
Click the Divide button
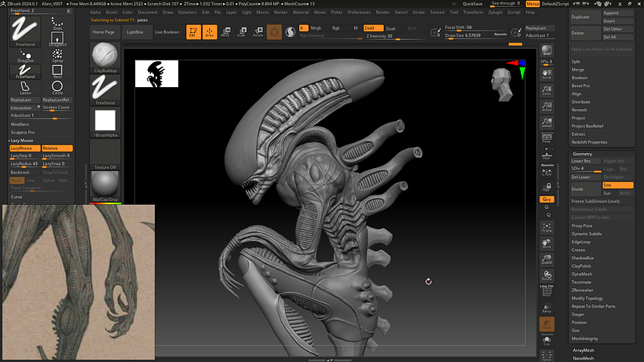586,188
